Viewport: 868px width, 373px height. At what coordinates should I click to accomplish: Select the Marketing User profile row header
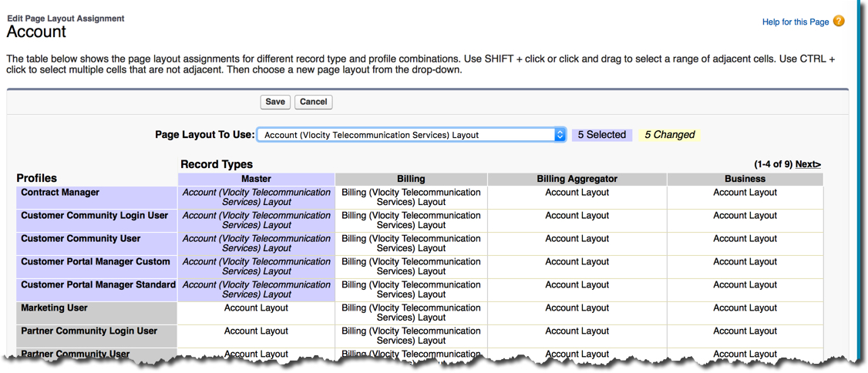(96, 313)
